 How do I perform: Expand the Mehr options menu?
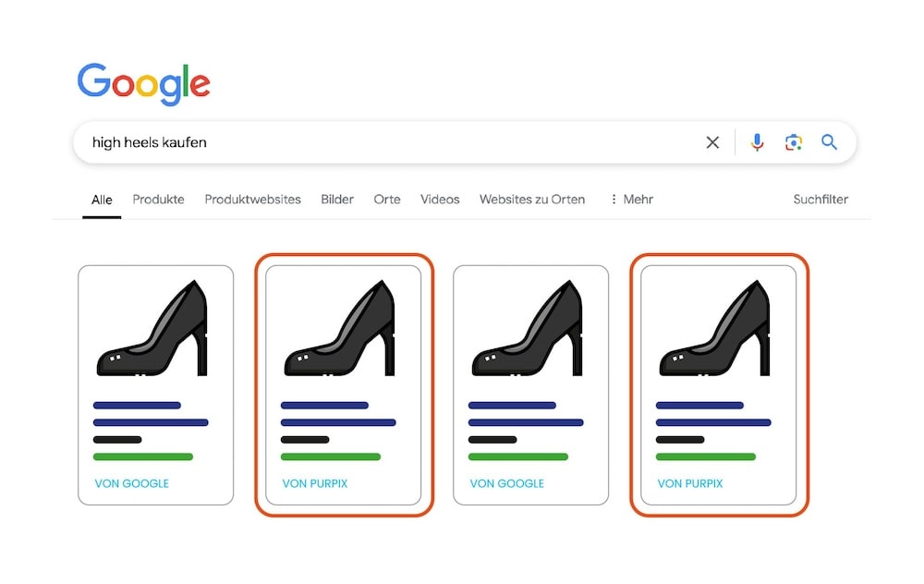pos(631,200)
